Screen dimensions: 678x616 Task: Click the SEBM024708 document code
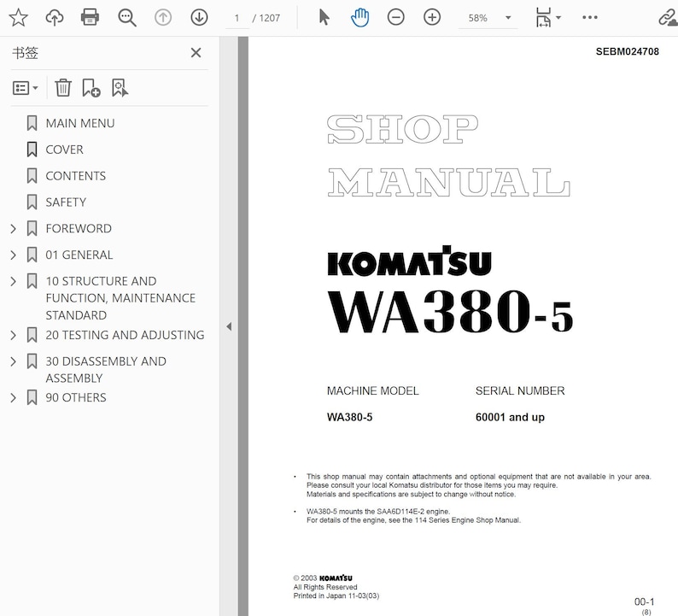pos(627,52)
